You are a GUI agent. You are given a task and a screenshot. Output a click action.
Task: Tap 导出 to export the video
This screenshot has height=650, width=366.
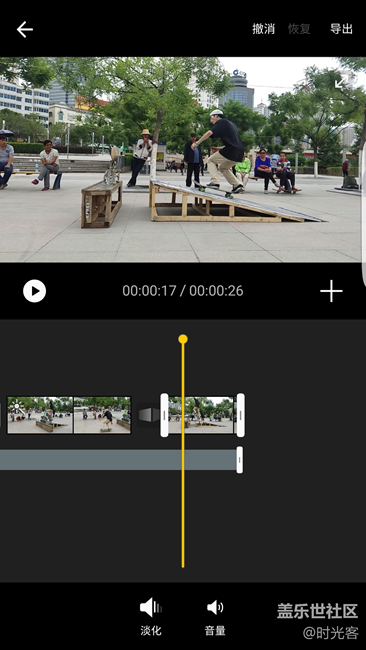341,29
